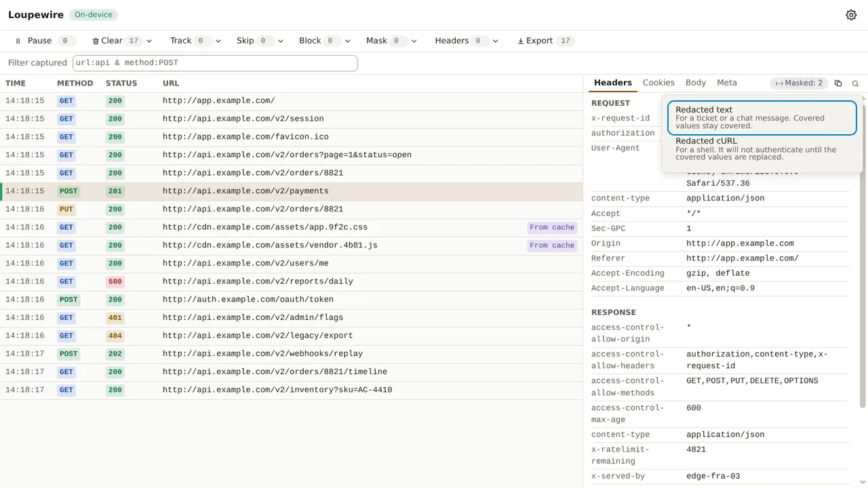
Task: Choose Redacted cURL copy option
Action: (762, 149)
